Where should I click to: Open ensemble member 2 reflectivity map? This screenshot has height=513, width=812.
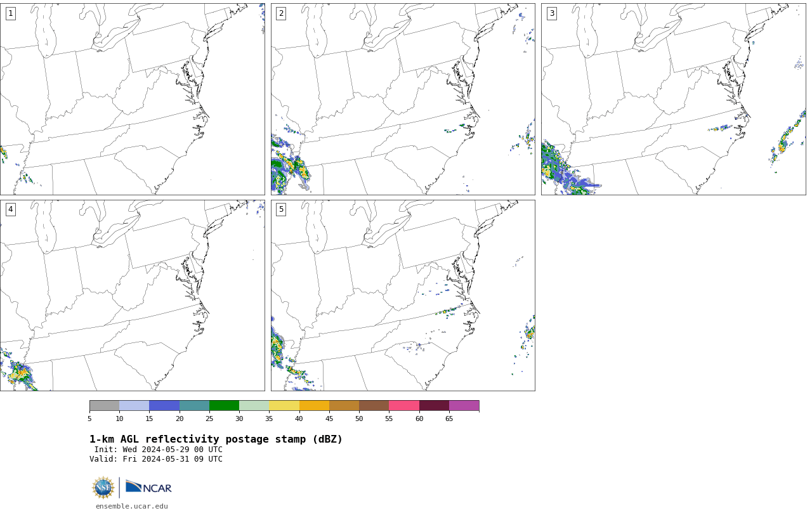403,99
